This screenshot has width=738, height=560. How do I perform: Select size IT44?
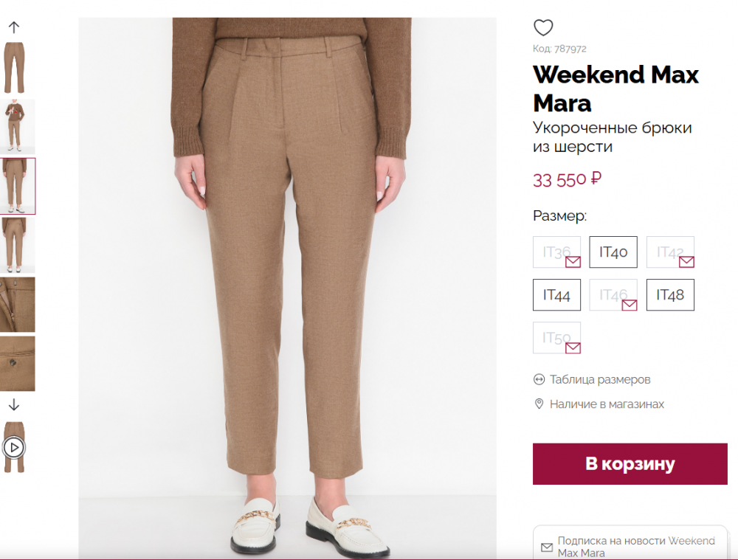[556, 294]
